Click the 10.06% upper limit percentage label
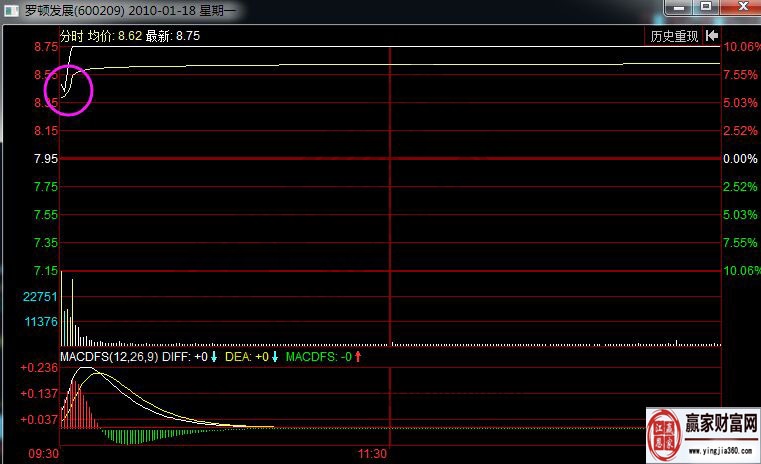 point(742,47)
